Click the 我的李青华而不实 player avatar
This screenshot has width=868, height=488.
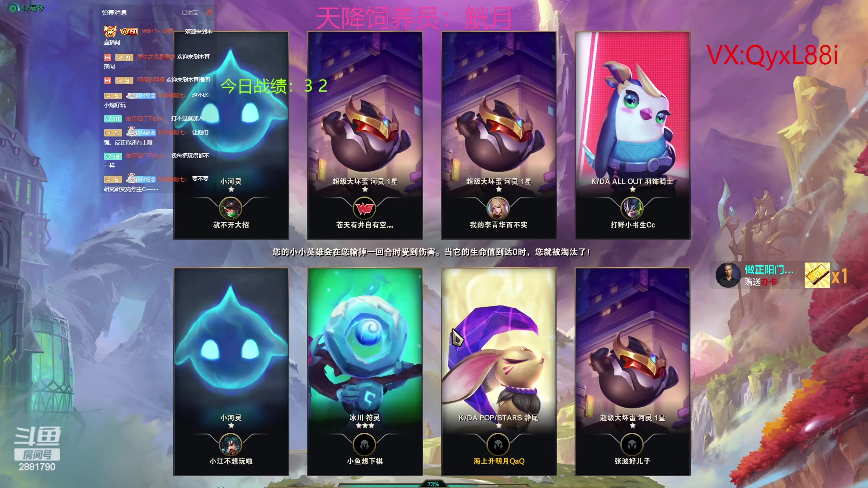coord(498,209)
